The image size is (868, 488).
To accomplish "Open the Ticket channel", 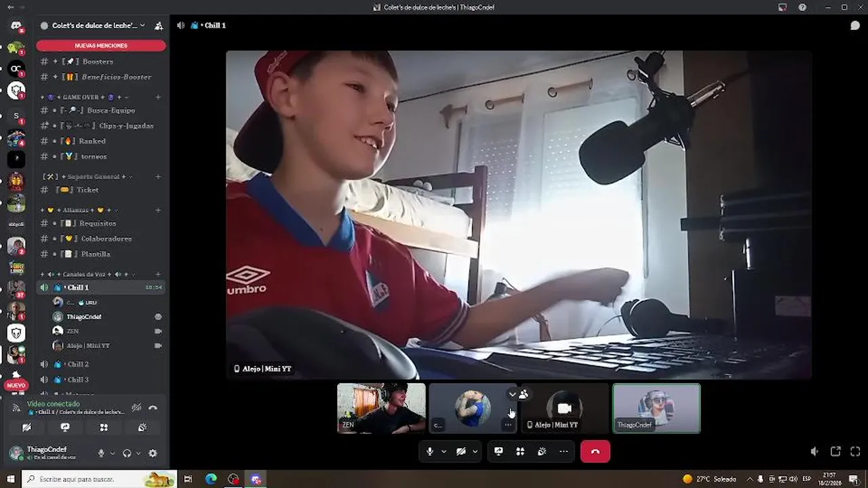I will click(x=101, y=190).
